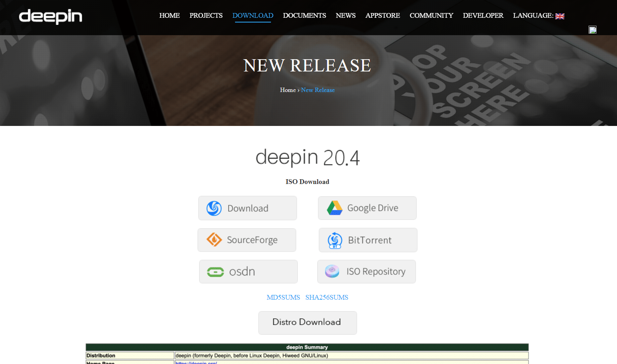Open the DEVELOPER menu item
Screen dimensions: 617x364
coord(483,15)
